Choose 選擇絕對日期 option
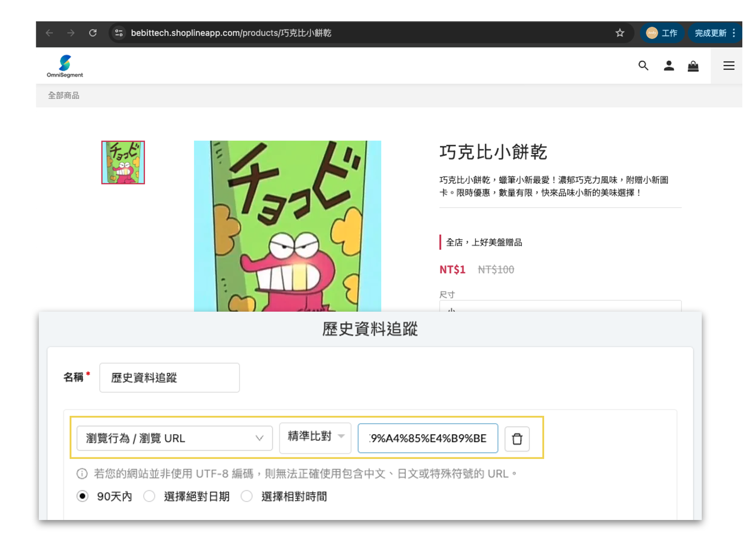 coord(149,496)
